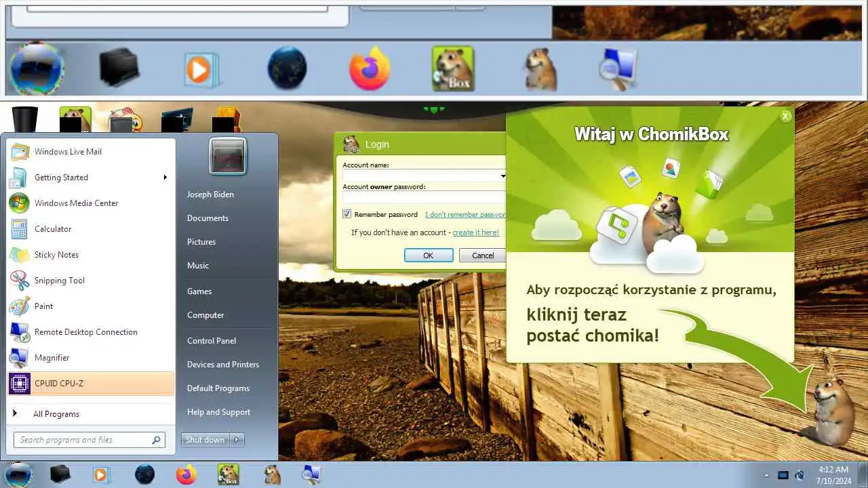This screenshot has width=868, height=488.
Task: Show hidden icons in the system tray
Action: point(766,475)
